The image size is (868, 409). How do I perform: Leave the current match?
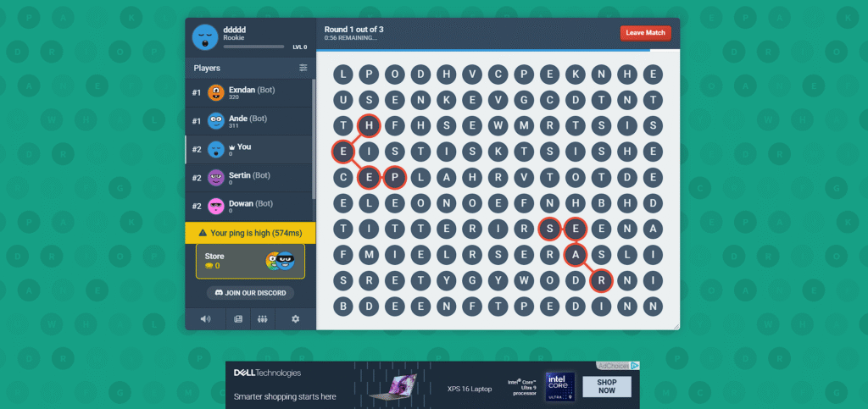click(x=645, y=33)
